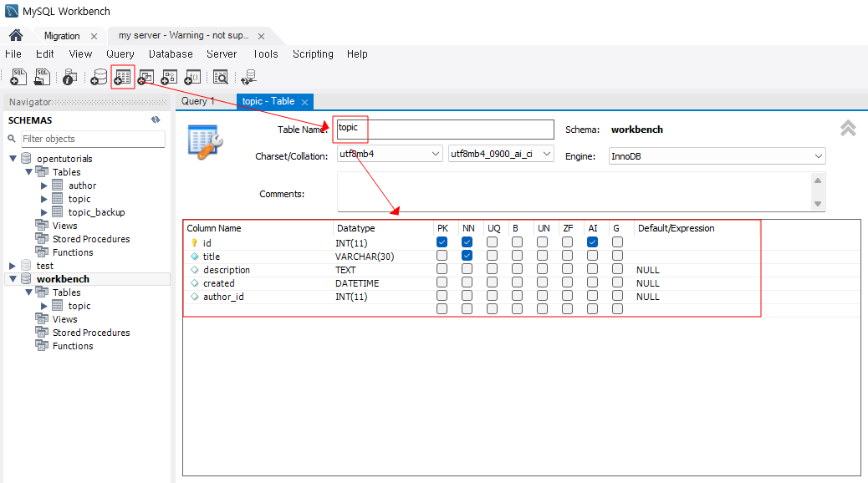Open a SQL script file icon
Viewport: 868px width, 483px height.
click(x=42, y=77)
